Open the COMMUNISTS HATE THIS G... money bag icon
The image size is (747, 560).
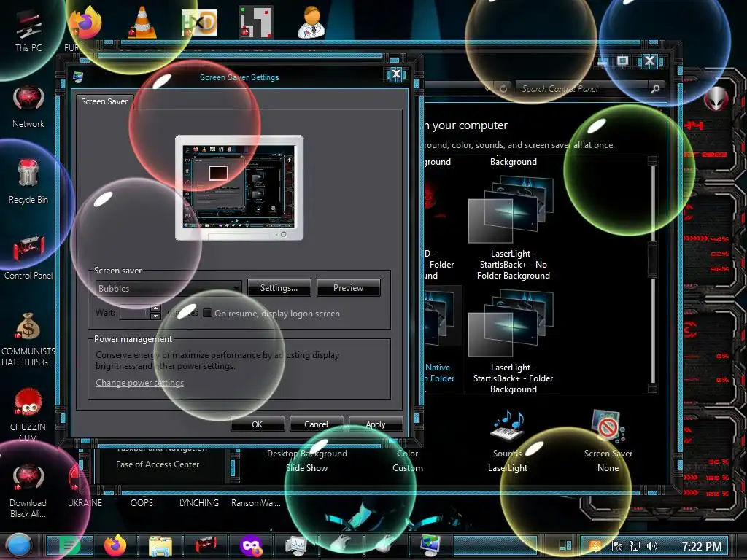click(x=28, y=339)
